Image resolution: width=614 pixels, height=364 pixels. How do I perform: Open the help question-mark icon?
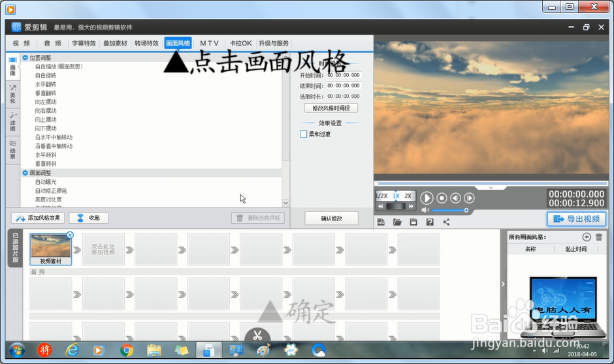click(x=430, y=222)
